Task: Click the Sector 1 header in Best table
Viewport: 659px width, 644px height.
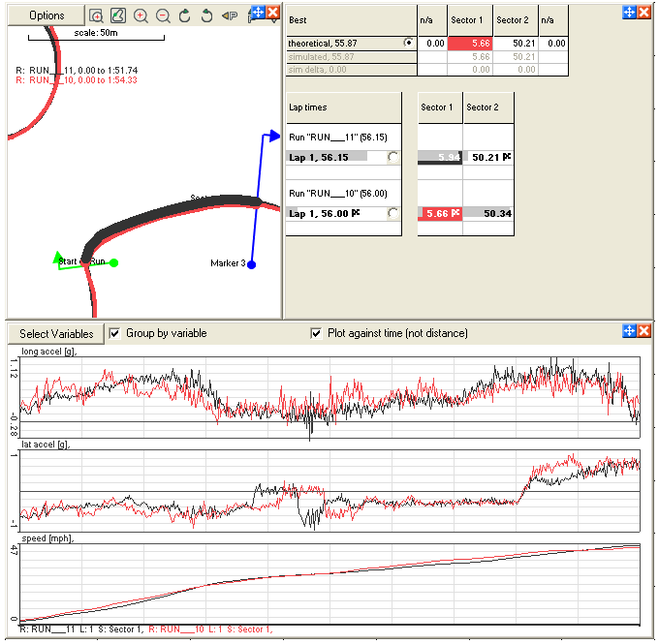Action: (470, 19)
